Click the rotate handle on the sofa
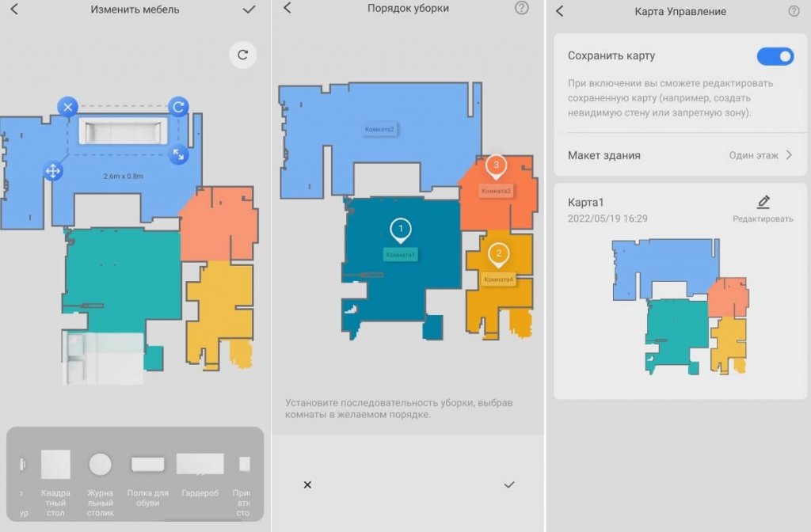Viewport: 811px width, 532px height. click(x=179, y=106)
